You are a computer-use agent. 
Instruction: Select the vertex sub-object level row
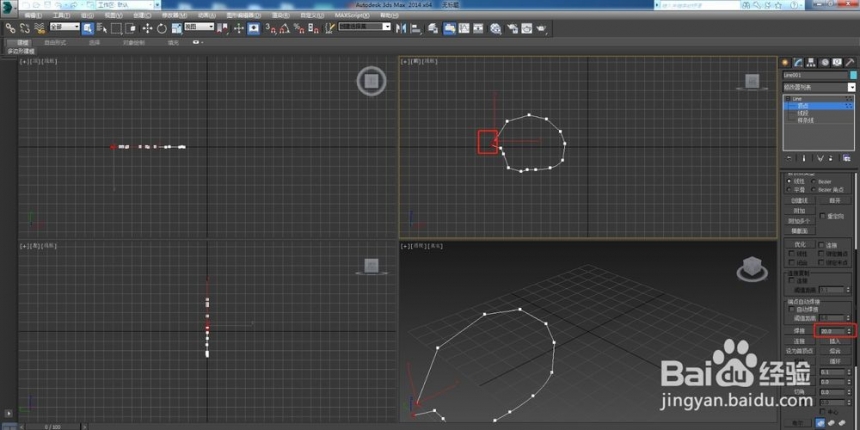tap(818, 106)
